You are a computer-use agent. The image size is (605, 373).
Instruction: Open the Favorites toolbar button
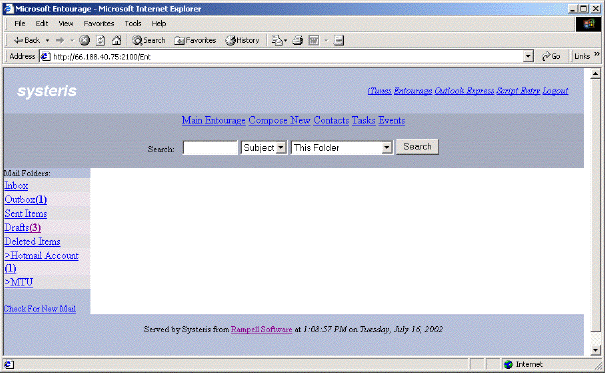click(195, 40)
